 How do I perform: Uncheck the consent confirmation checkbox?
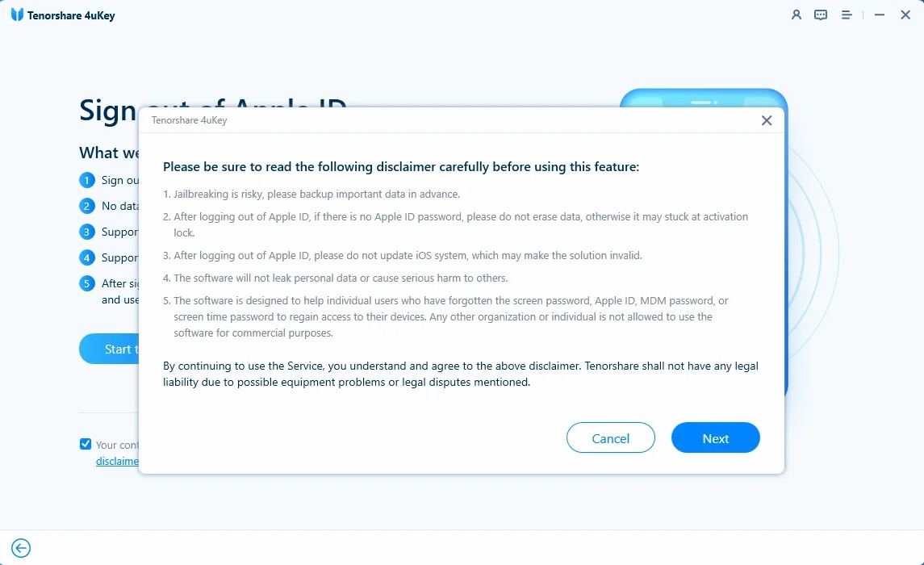pos(85,443)
